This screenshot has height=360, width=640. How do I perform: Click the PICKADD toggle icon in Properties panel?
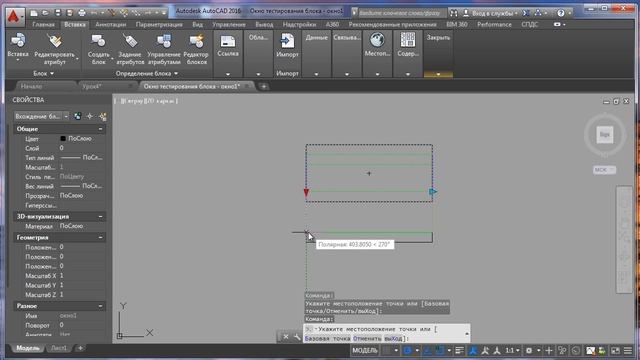click(78, 116)
